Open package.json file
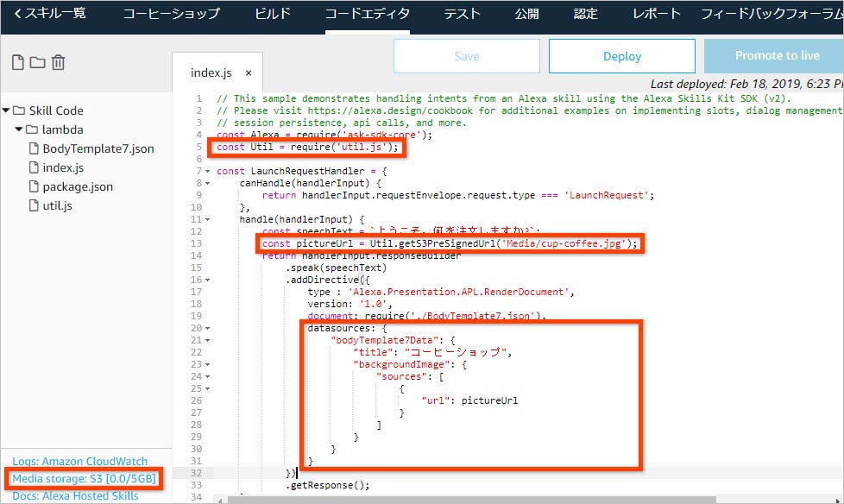Viewport: 844px width, 504px height. [78, 187]
